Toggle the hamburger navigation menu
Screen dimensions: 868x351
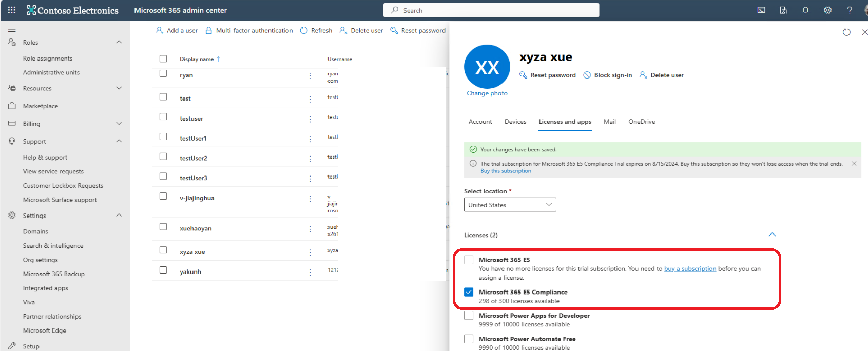pos(12,30)
